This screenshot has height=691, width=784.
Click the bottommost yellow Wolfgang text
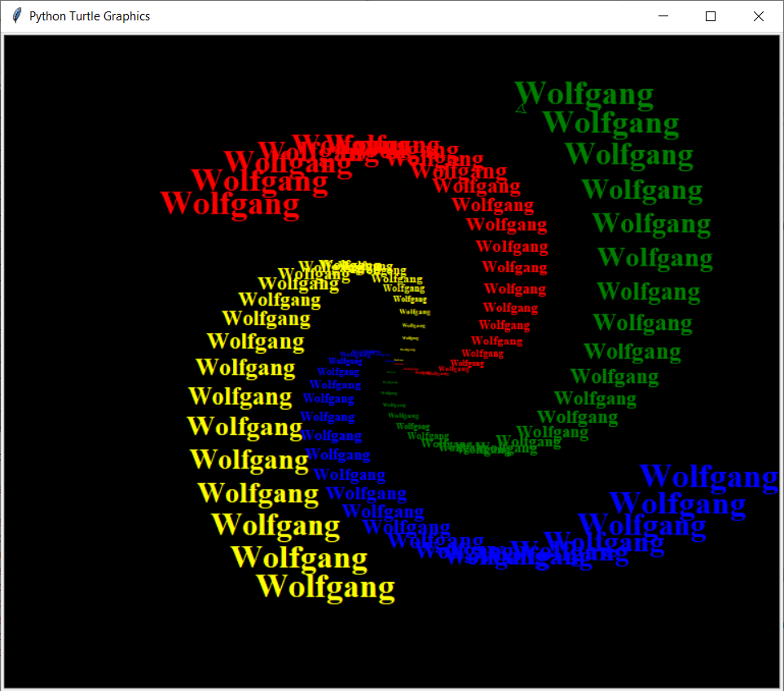tap(325, 587)
